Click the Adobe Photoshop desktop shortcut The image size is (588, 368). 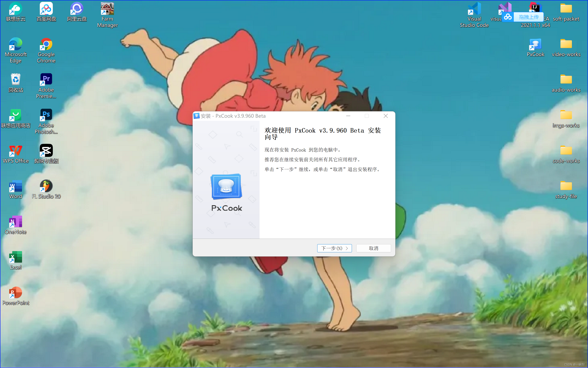46,121
